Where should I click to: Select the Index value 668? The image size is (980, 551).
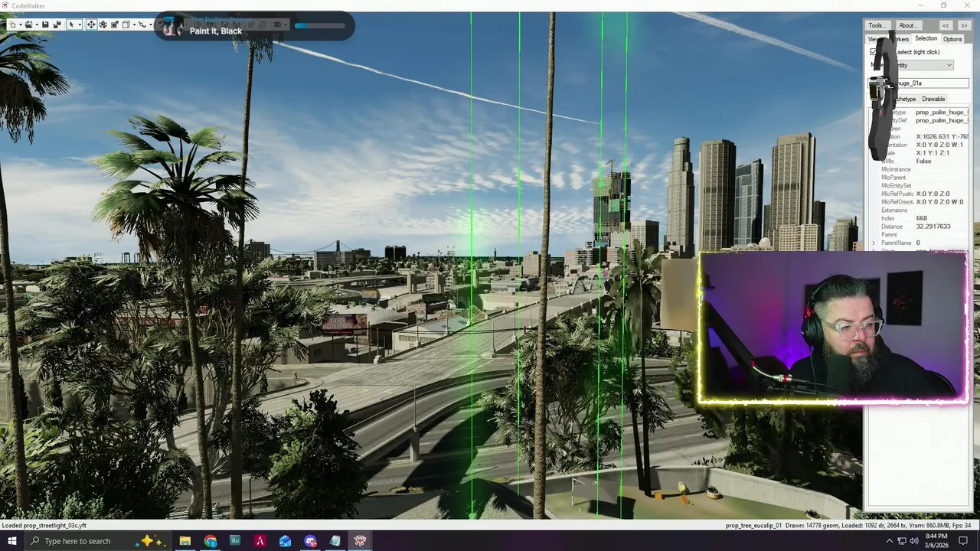coord(922,218)
